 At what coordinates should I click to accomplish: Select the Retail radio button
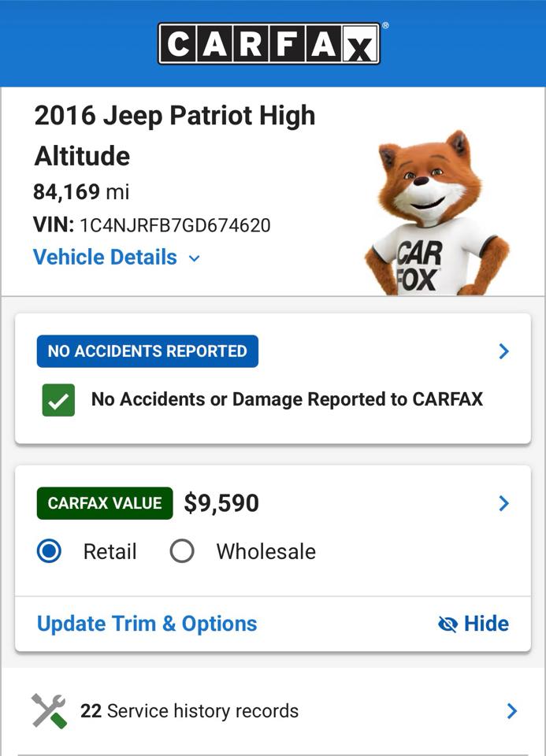point(49,551)
